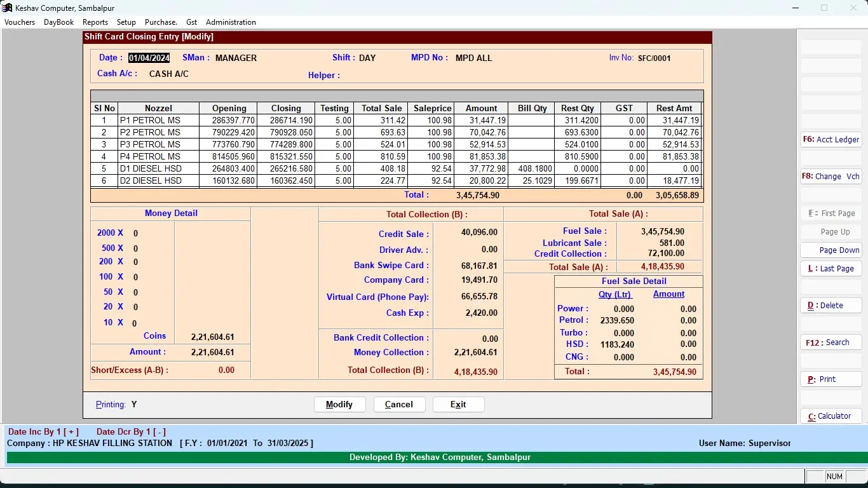Click the Opening column header

coord(229,108)
